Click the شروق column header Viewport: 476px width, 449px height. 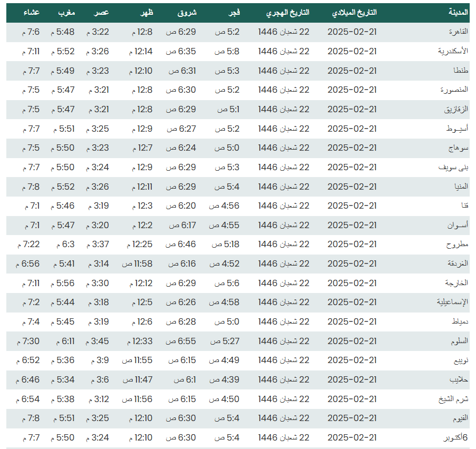(187, 13)
